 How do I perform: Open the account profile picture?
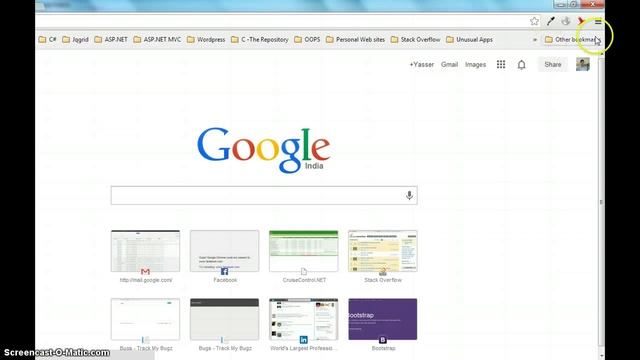[583, 64]
